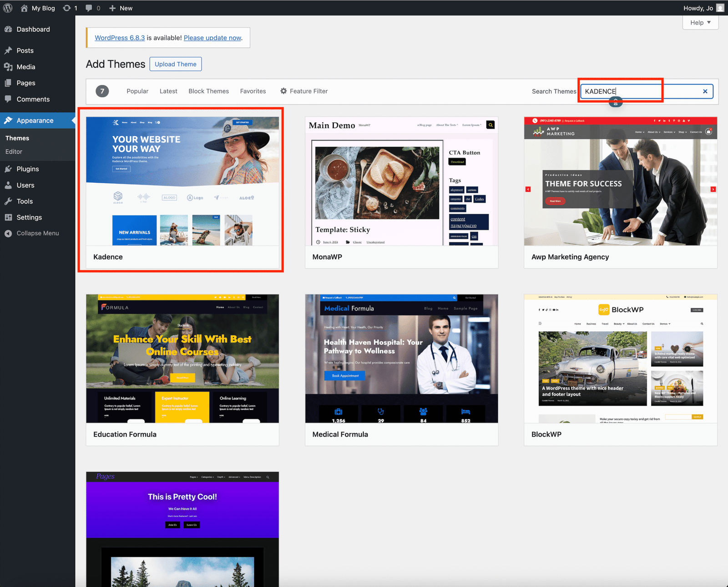Expand the Help dropdown
Image resolution: width=728 pixels, height=587 pixels.
(x=700, y=22)
